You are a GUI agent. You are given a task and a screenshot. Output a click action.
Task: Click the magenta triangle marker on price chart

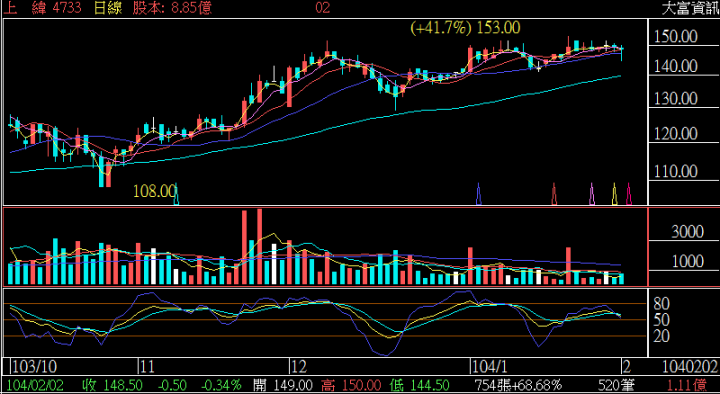[x=629, y=194]
